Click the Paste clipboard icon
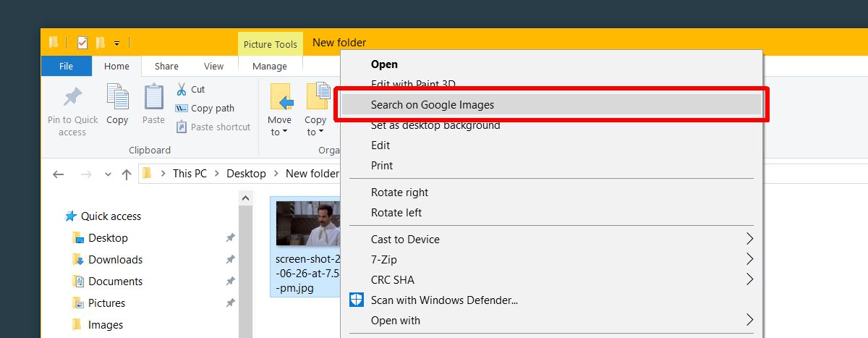 [153, 97]
